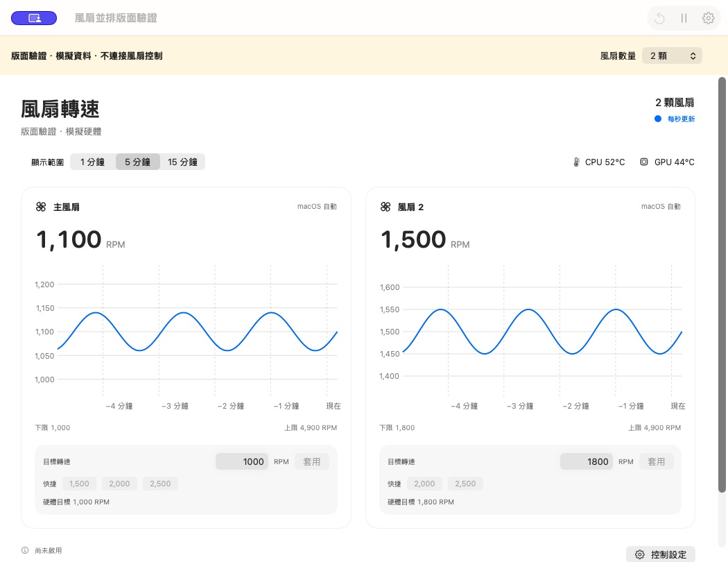Choose the 2,000 shortcut for 主風扇
The image size is (728, 562).
coord(119,484)
